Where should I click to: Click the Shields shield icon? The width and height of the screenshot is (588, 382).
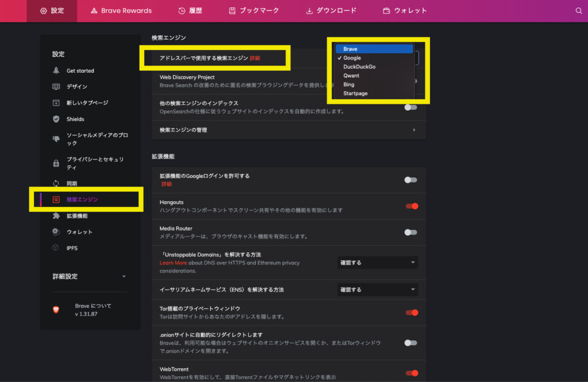coord(56,119)
